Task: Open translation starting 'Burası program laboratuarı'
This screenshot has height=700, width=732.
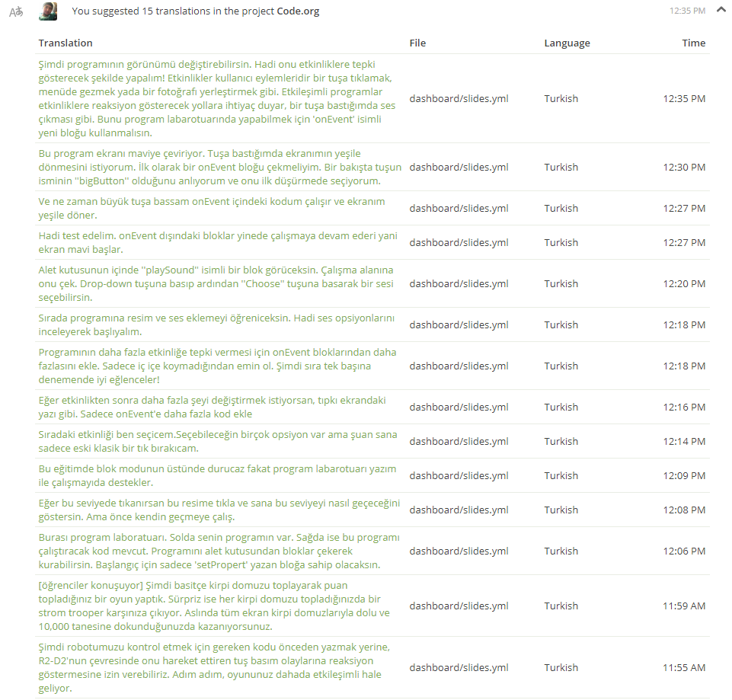Action: (219, 551)
